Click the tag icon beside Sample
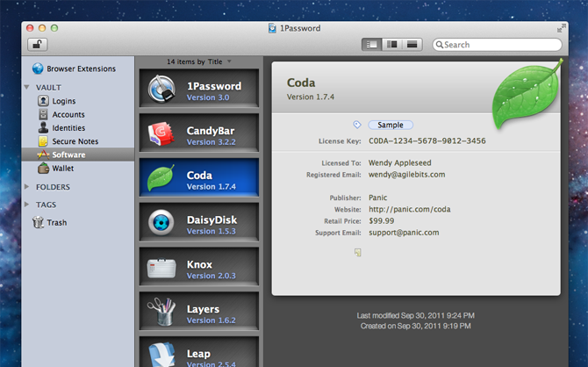Screen dimensions: 588x367 (357, 125)
